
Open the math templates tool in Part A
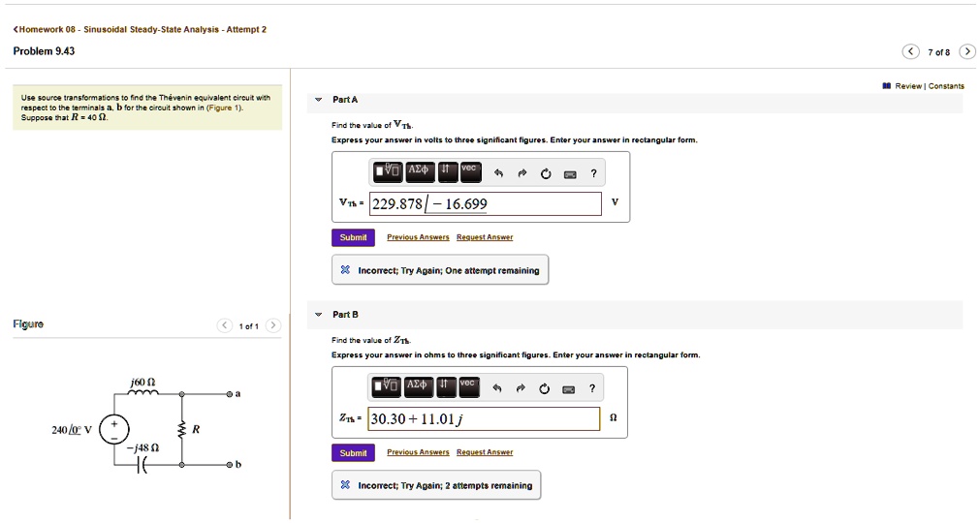pyautogui.click(x=389, y=172)
